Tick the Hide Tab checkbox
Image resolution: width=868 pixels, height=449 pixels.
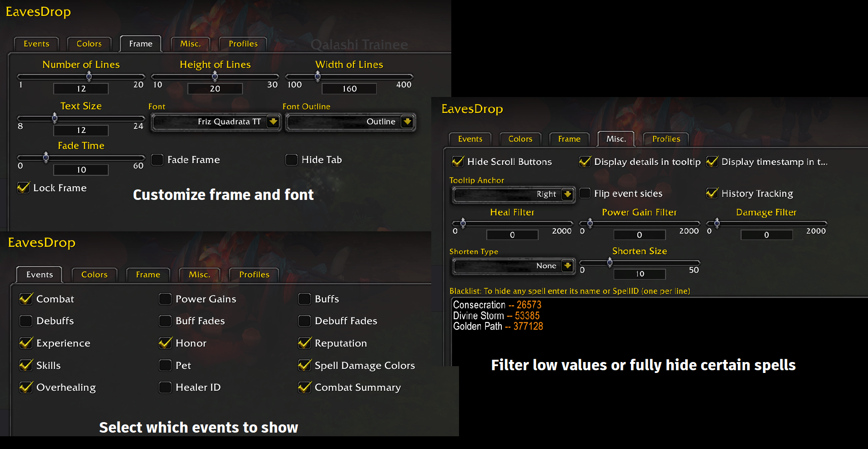[292, 160]
